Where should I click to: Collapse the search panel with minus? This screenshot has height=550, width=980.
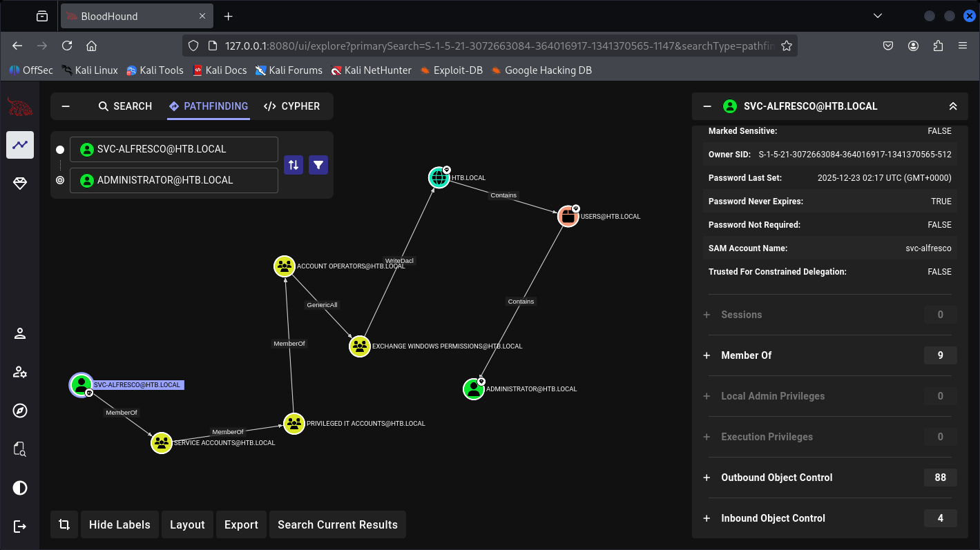(x=66, y=106)
